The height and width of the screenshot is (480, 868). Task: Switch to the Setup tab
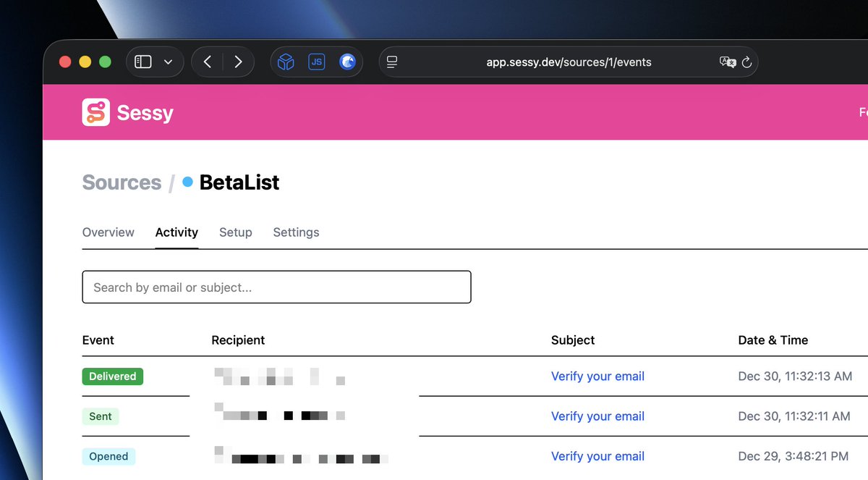click(235, 232)
